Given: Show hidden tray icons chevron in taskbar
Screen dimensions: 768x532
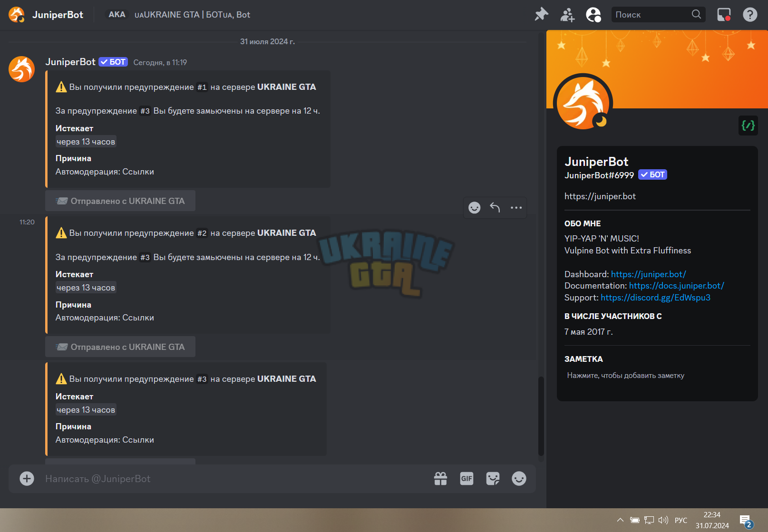Looking at the screenshot, I should click(x=620, y=520).
